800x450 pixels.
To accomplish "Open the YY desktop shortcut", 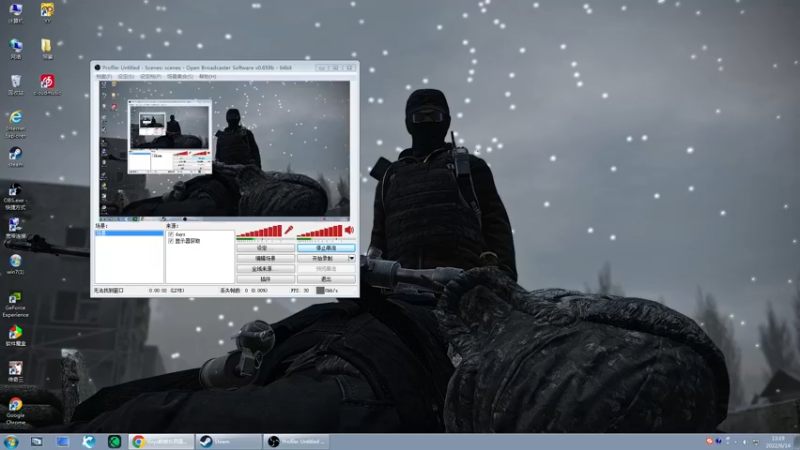I will click(47, 13).
